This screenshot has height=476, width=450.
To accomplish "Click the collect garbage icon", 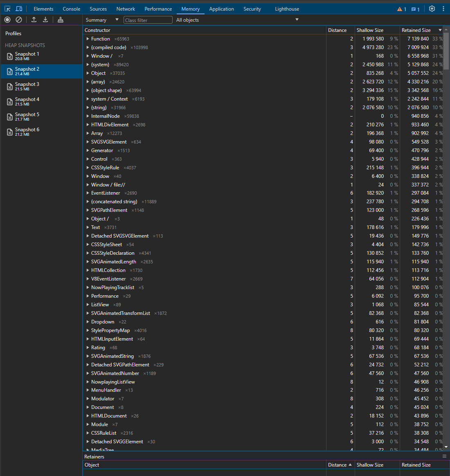I will tap(61, 20).
